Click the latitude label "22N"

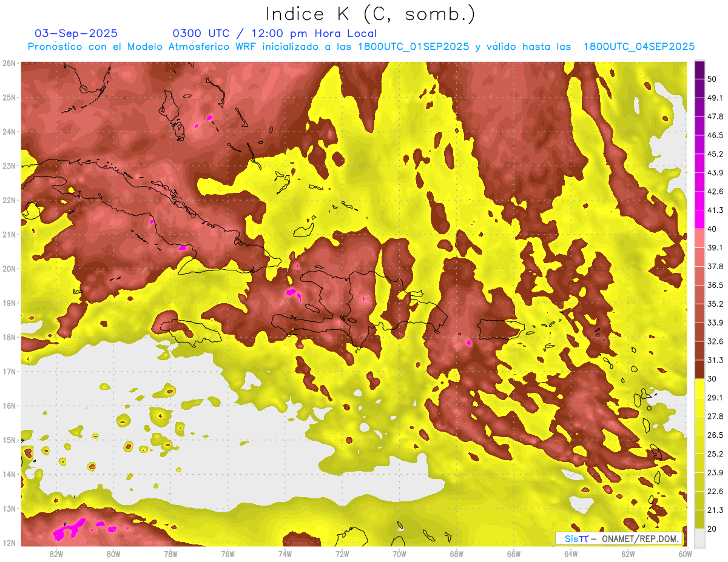point(9,200)
